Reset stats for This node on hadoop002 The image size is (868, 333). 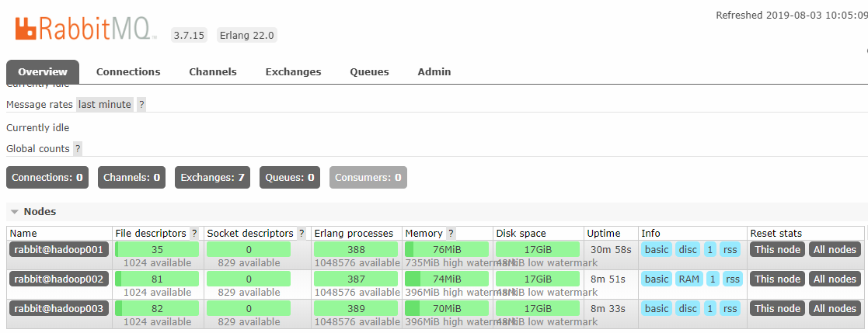777,279
